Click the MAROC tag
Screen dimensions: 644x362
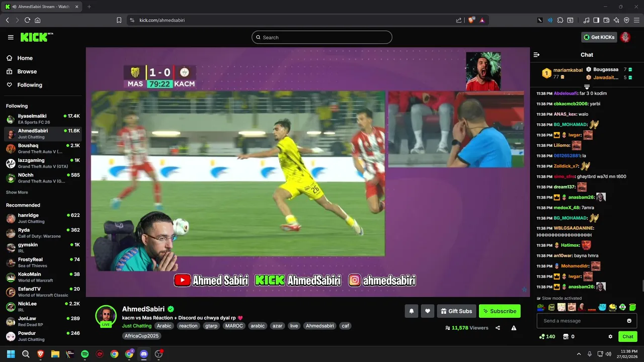click(x=234, y=326)
